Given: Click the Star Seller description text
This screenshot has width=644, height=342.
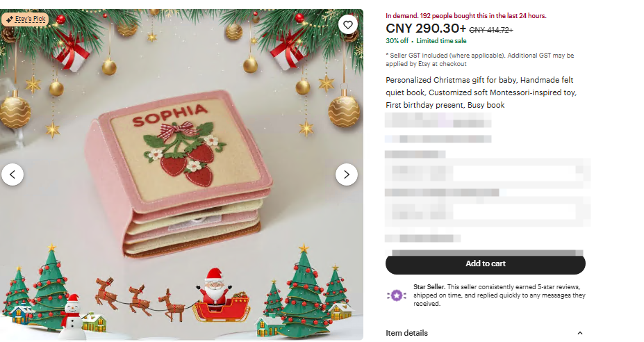Looking at the screenshot, I should (x=499, y=295).
